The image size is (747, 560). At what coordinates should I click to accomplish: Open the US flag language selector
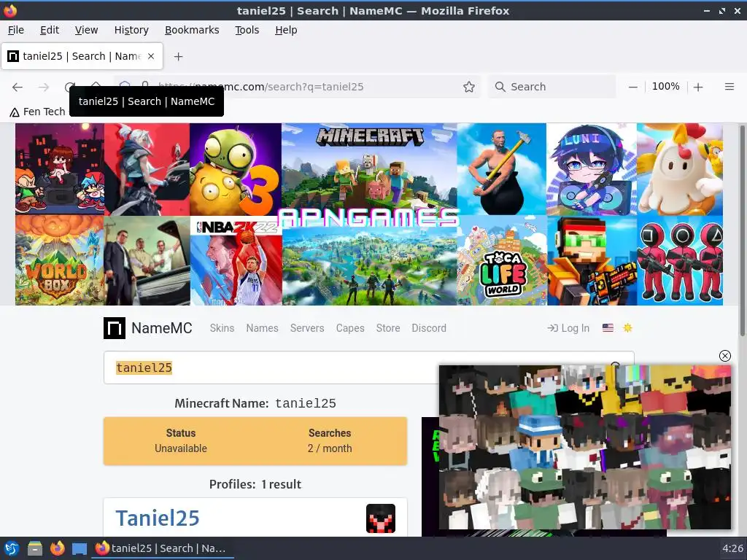coord(608,327)
